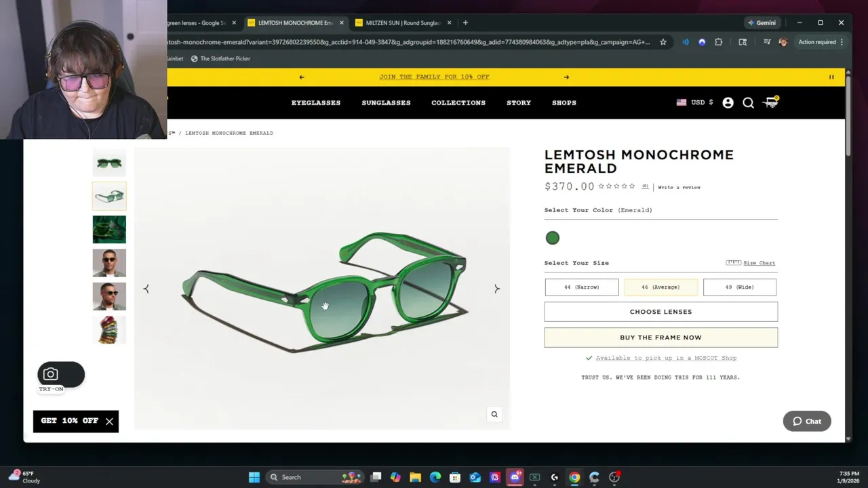Click Join the Family for 10% Off banner

pyautogui.click(x=434, y=77)
